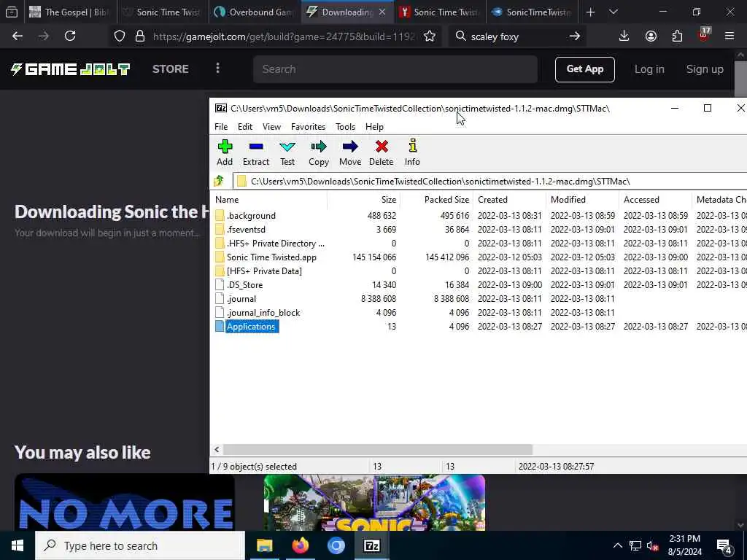Open the list all tabs dropdown
This screenshot has height=560, width=747.
(614, 12)
